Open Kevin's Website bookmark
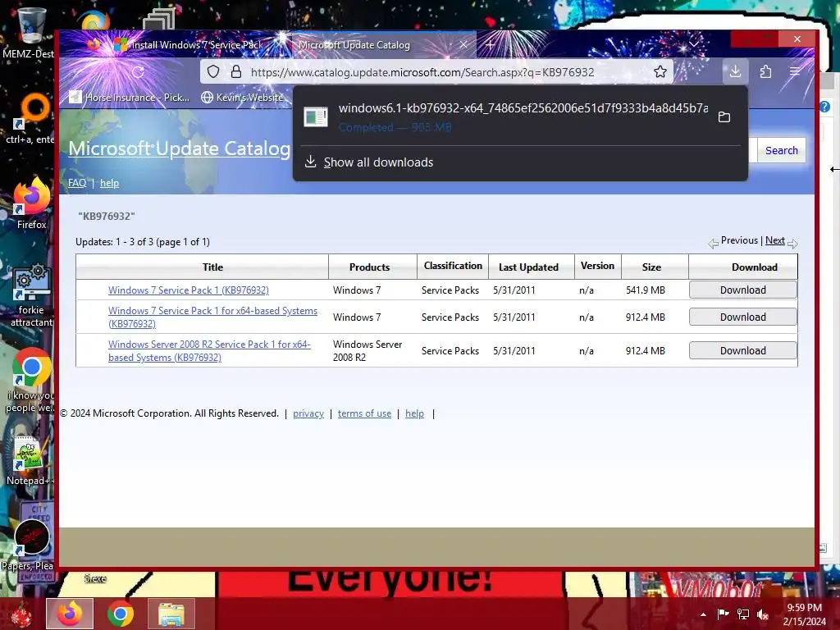This screenshot has height=630, width=840. coord(242,98)
